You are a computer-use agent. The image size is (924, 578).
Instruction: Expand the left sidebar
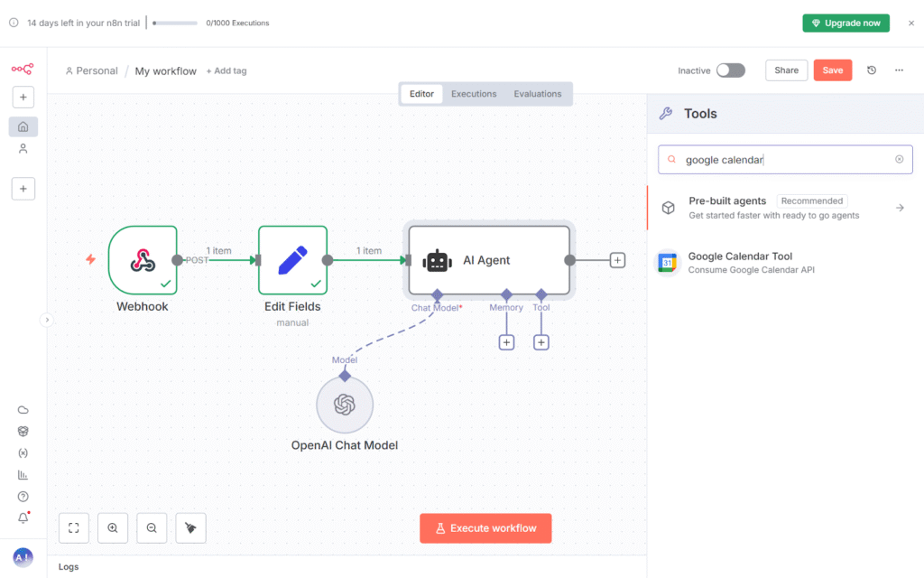(48, 319)
